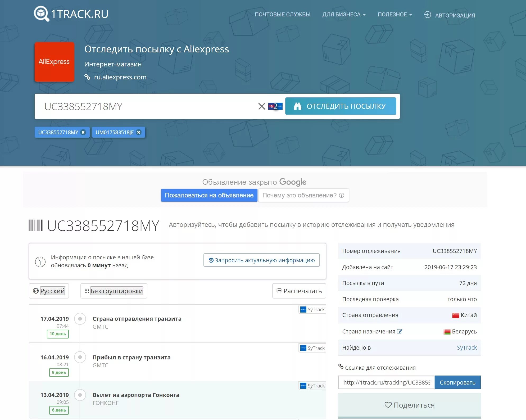Click the Belarus flag icon
This screenshot has width=526, height=420.
[x=447, y=332]
